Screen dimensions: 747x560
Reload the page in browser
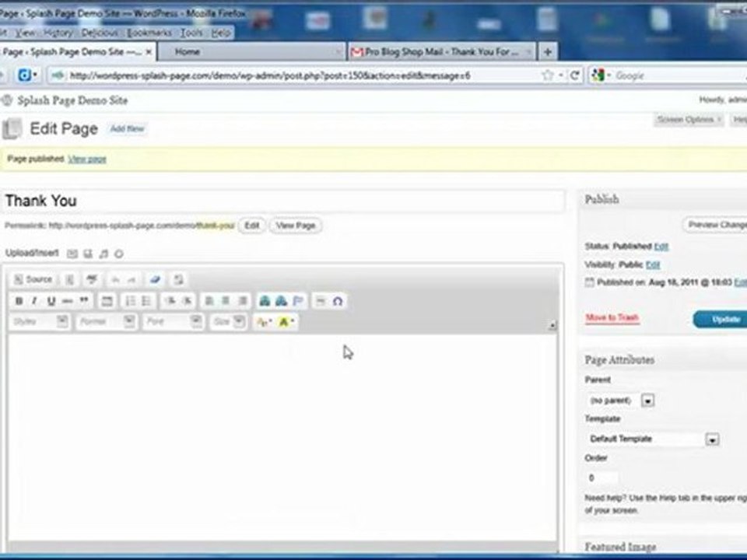pyautogui.click(x=575, y=75)
